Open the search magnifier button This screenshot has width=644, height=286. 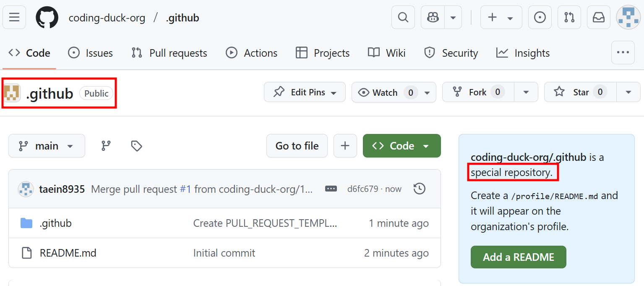pyautogui.click(x=403, y=17)
